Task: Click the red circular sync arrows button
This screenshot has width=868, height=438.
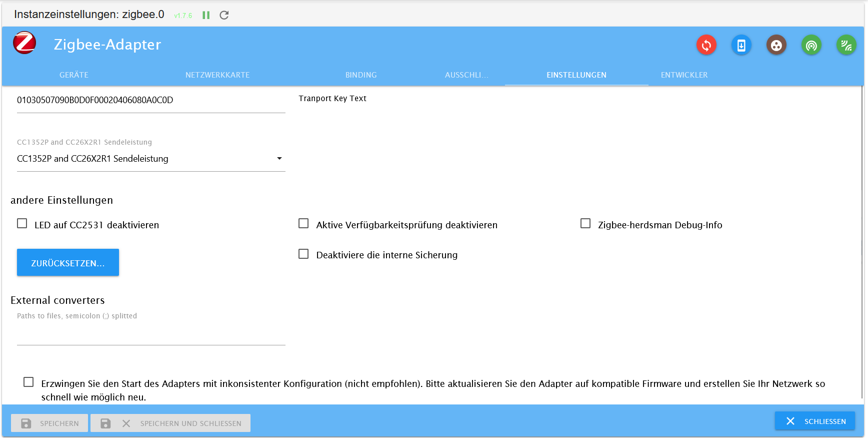Action: pos(706,46)
